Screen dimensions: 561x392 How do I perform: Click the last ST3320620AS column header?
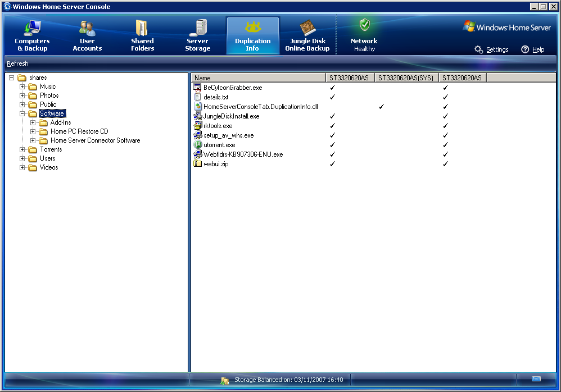click(463, 78)
